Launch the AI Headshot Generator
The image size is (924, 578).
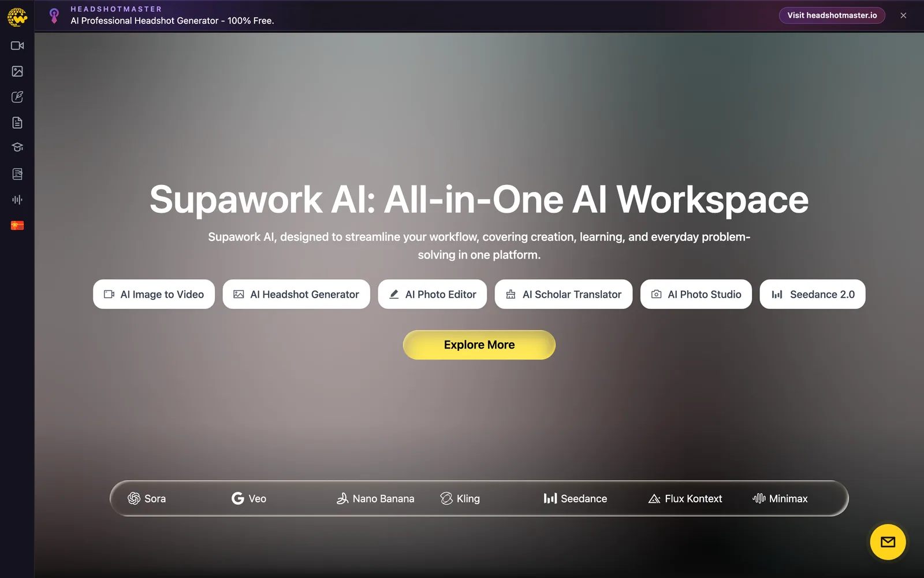click(296, 294)
